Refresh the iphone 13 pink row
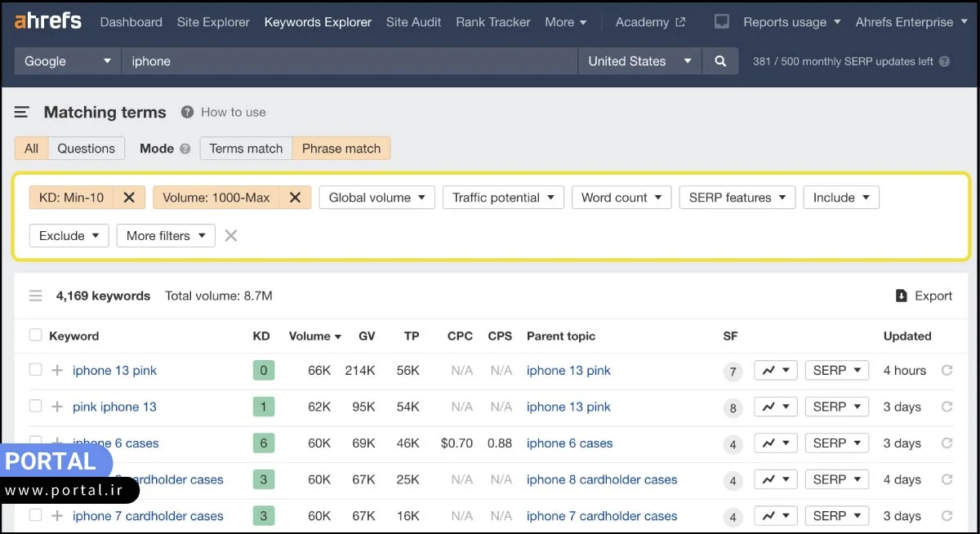 [x=947, y=371]
